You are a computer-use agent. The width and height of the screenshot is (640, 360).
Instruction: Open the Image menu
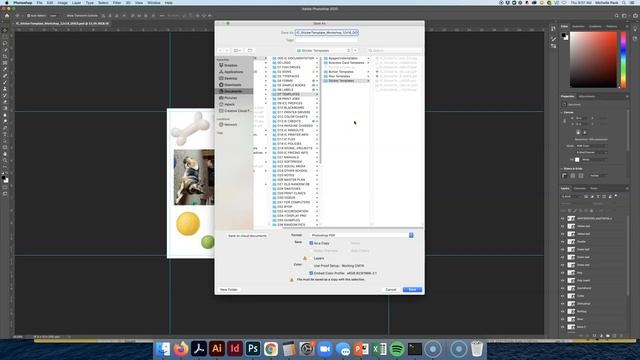pos(62,2)
